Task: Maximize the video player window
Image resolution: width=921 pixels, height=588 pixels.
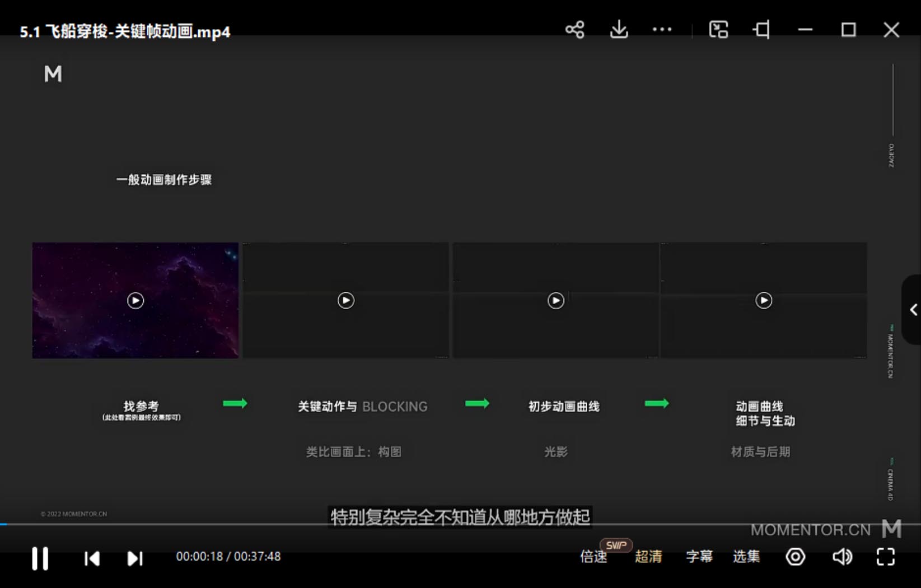Action: (x=848, y=30)
